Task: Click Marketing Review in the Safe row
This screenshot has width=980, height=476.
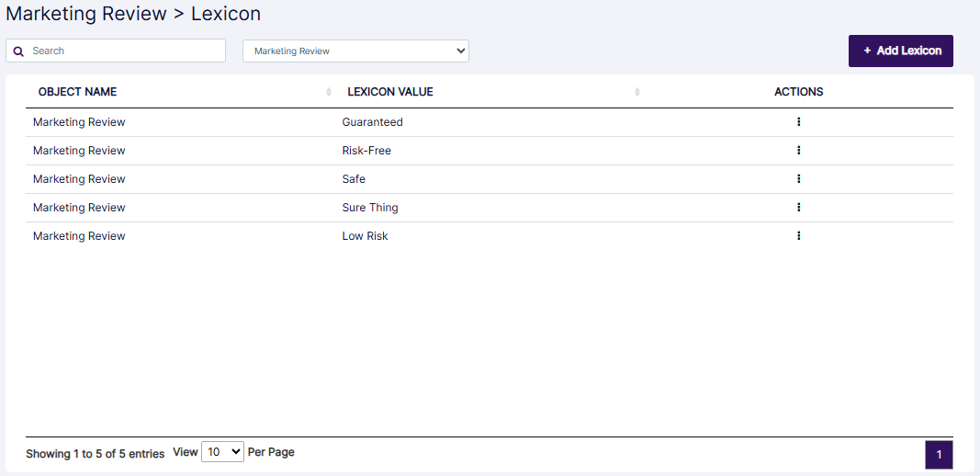Action: [x=79, y=179]
